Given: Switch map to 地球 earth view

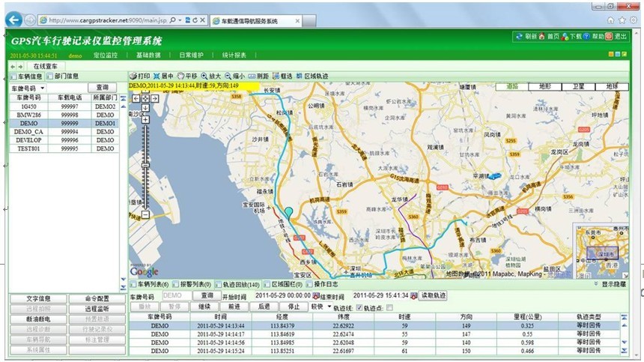Looking at the screenshot, I should (x=612, y=86).
